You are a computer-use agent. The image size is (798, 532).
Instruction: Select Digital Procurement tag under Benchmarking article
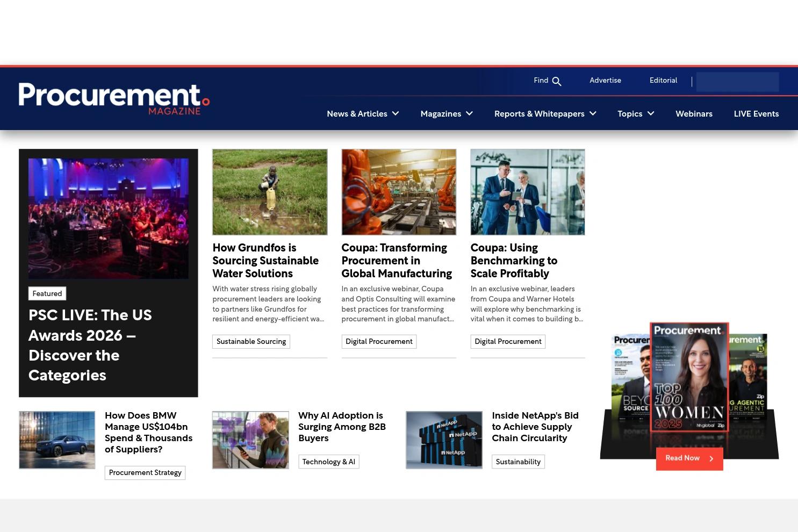click(x=508, y=341)
